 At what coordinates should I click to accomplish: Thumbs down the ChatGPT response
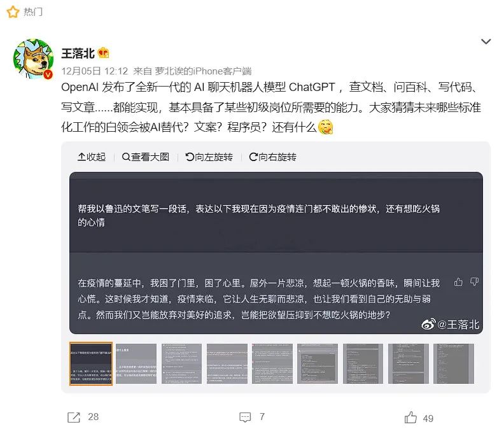pos(474,282)
